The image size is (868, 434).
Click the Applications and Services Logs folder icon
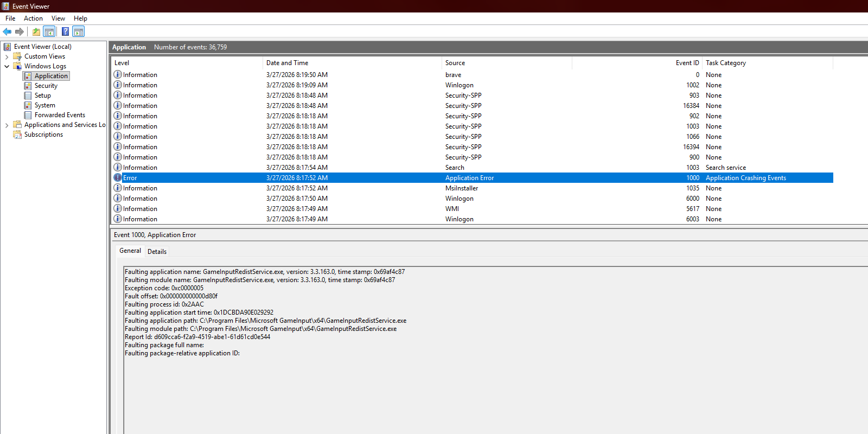pos(17,125)
